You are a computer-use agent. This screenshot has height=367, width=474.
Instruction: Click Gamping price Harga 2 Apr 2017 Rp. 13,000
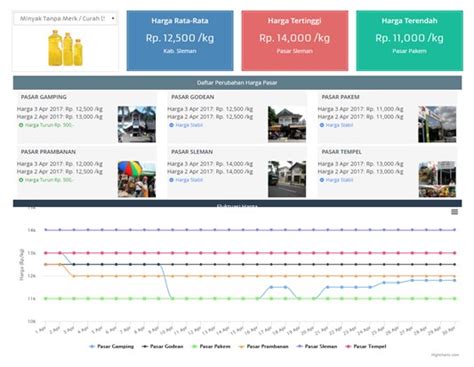coord(60,117)
